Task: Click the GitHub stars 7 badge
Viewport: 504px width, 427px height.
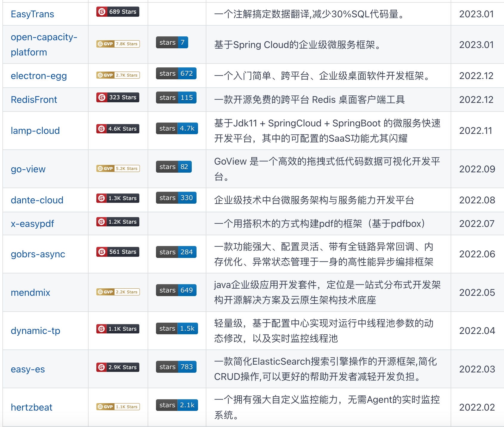Action: point(172,42)
